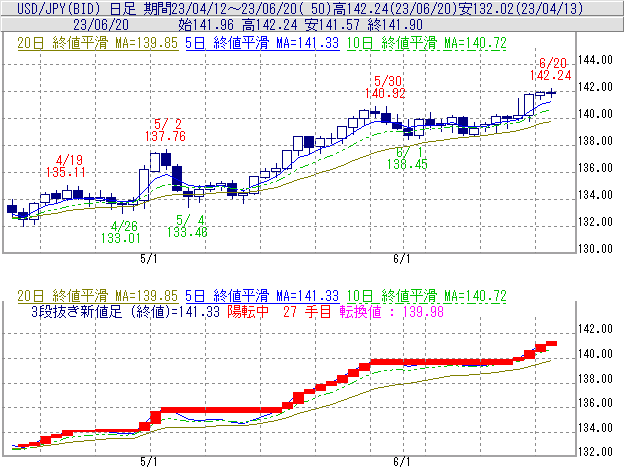
Task: Click the closing price 終141.90
Action: coord(395,25)
